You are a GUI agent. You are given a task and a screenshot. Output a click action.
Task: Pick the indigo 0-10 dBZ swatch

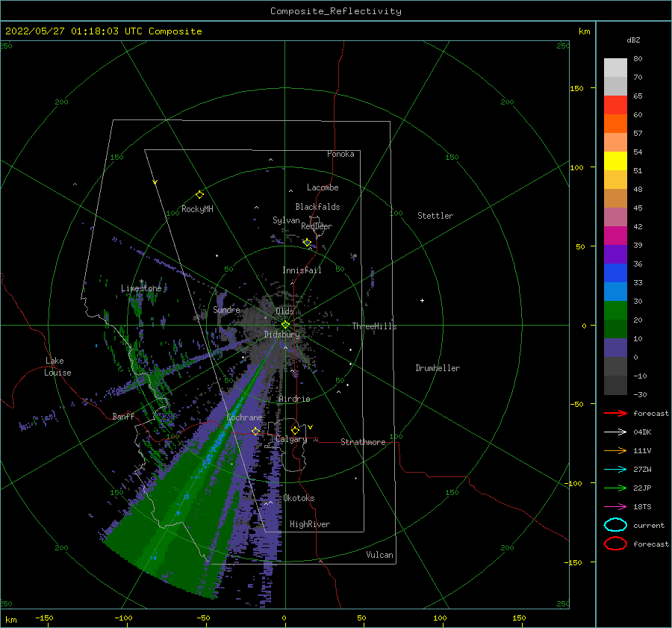tap(615, 348)
